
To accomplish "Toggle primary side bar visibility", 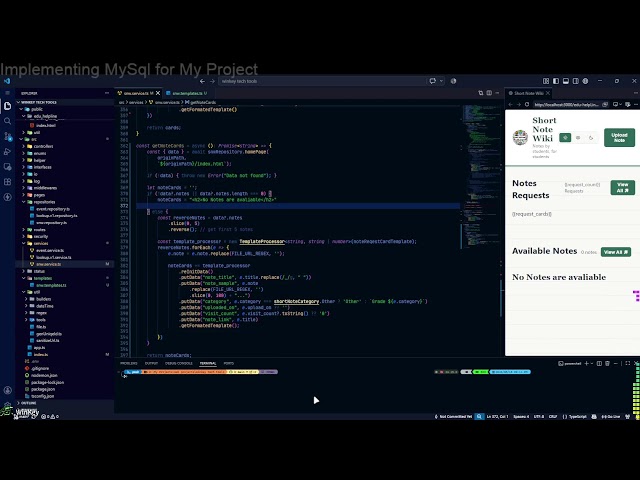I will pos(556,81).
